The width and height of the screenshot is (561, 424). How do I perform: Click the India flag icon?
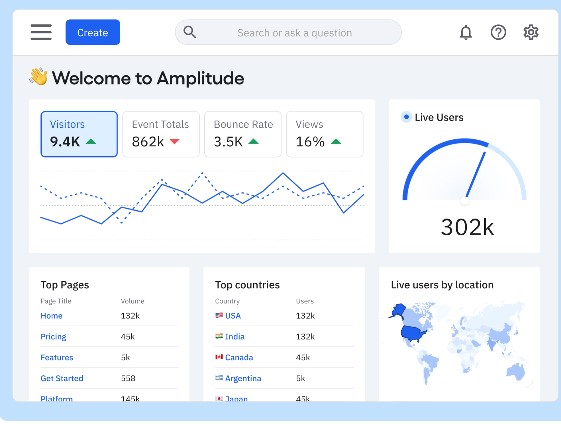pyautogui.click(x=219, y=336)
